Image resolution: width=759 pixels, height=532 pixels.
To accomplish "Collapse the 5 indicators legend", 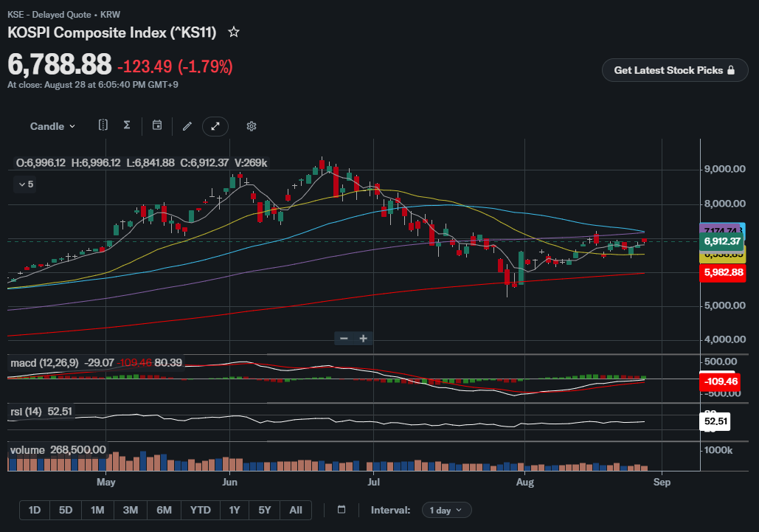I will coord(26,184).
